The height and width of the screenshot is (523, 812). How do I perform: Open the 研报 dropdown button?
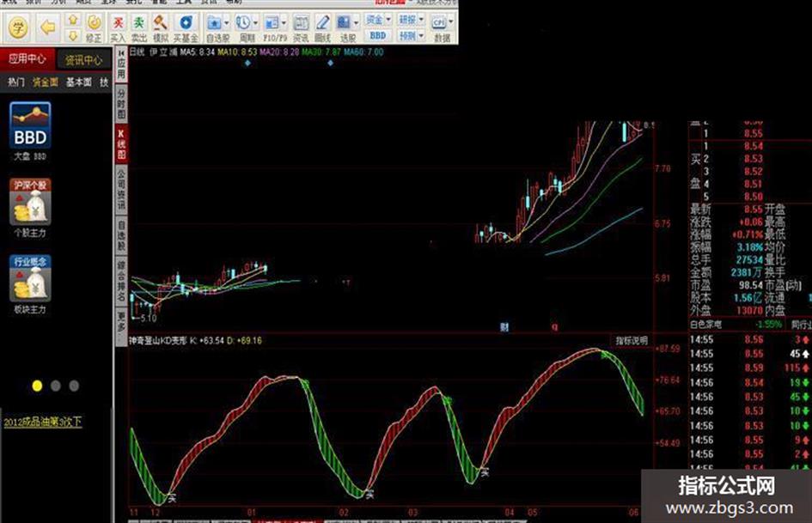(x=411, y=20)
